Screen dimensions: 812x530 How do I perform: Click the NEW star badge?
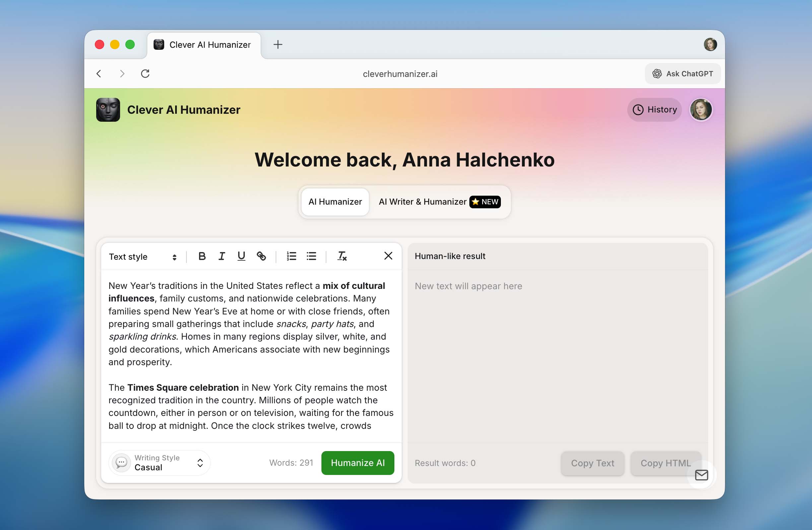[485, 202]
